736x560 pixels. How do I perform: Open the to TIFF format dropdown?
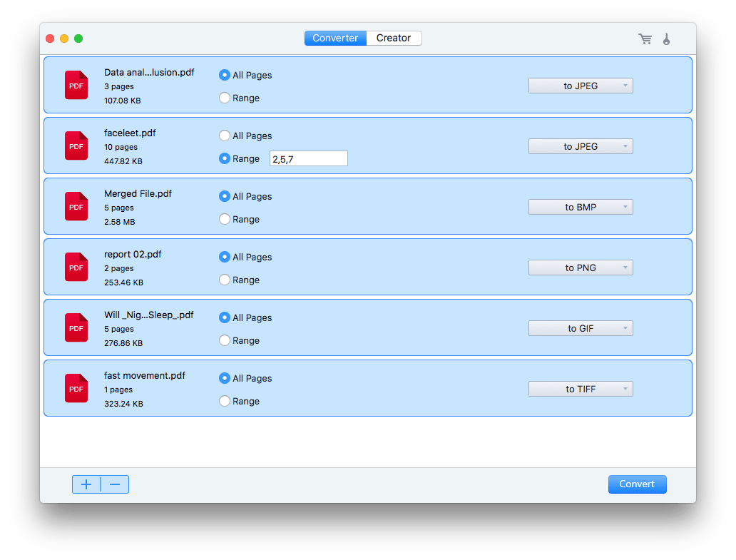[x=581, y=389]
